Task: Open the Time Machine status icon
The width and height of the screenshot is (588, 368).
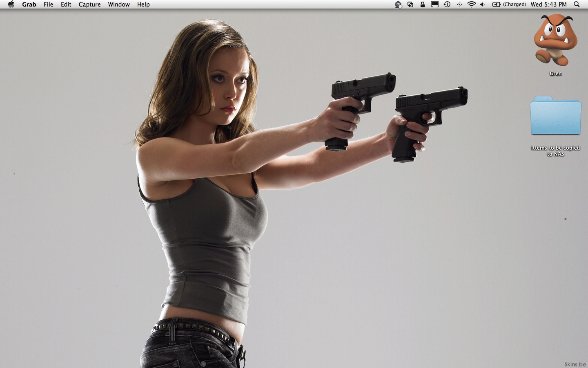Action: coord(447,4)
